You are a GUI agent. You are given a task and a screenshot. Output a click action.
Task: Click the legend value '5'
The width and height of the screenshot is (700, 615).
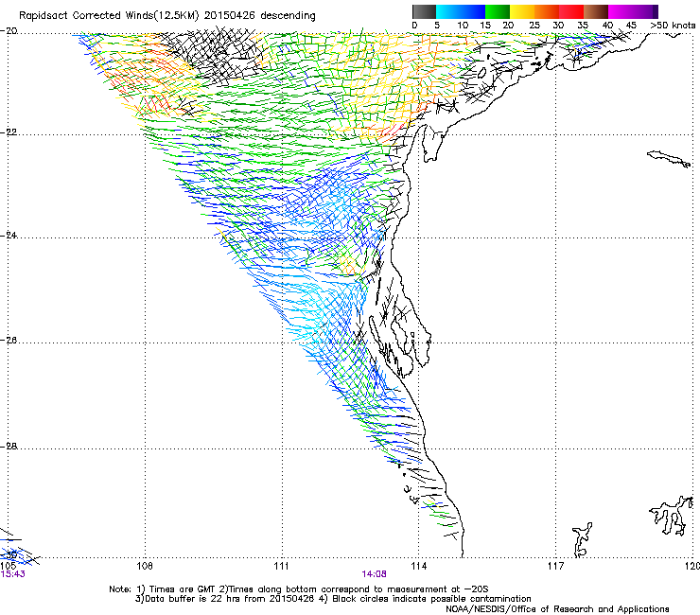437,25
